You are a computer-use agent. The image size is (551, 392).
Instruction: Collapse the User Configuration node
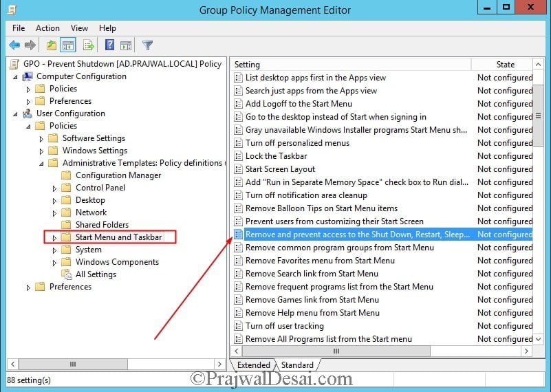coord(15,114)
